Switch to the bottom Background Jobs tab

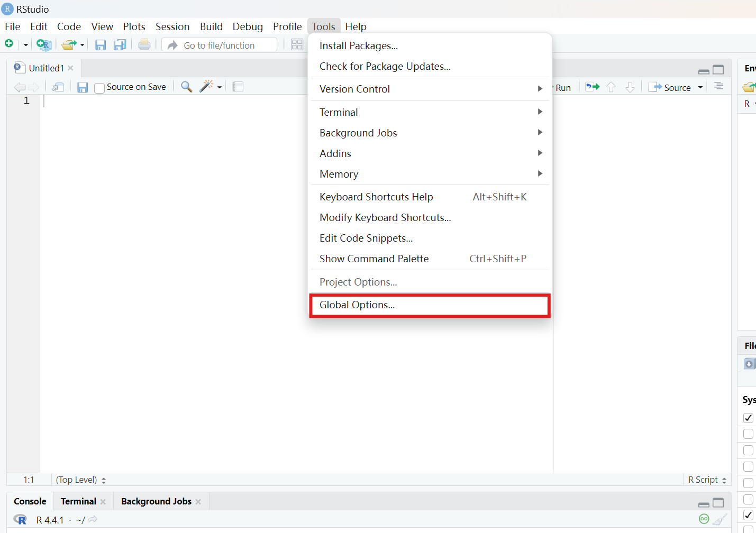[x=156, y=501]
